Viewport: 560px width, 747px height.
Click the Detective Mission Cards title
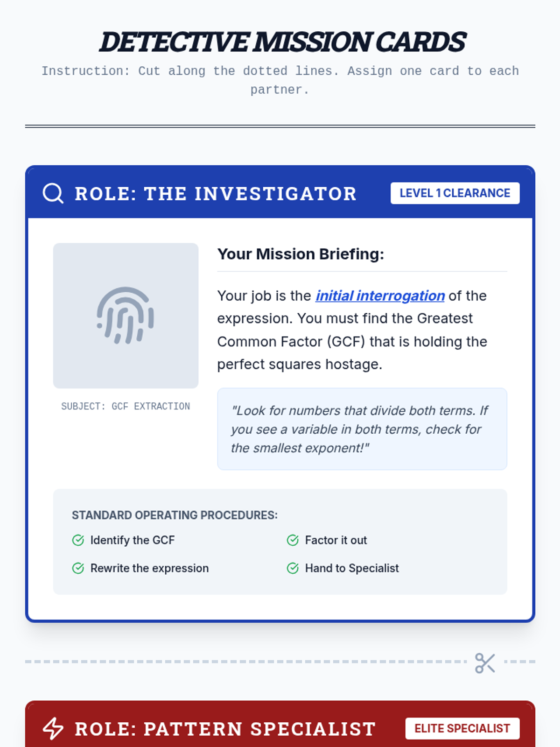[282, 42]
